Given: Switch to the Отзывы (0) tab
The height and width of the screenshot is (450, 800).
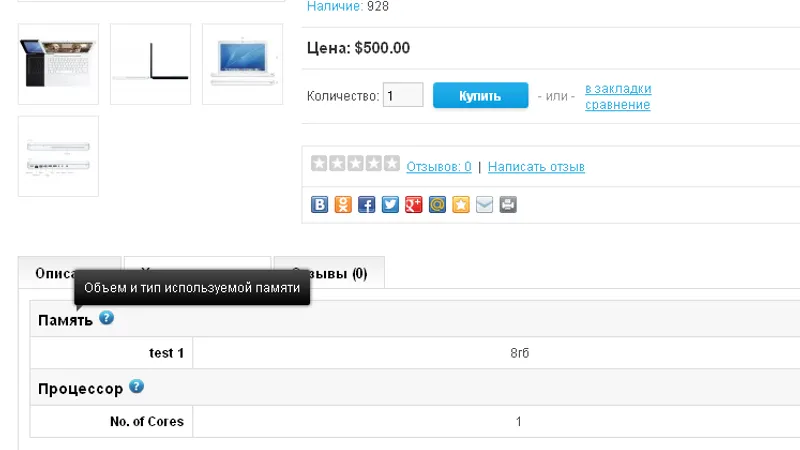Looking at the screenshot, I should [x=329, y=273].
